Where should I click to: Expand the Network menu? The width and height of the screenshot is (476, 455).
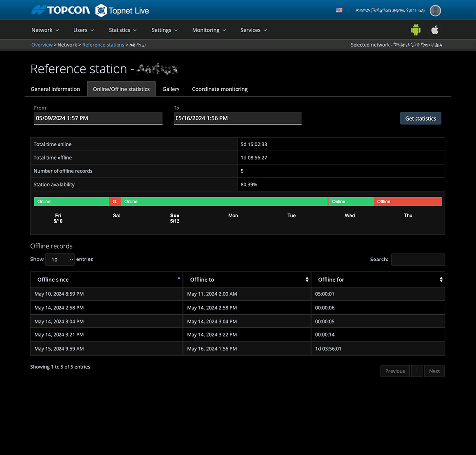point(45,30)
